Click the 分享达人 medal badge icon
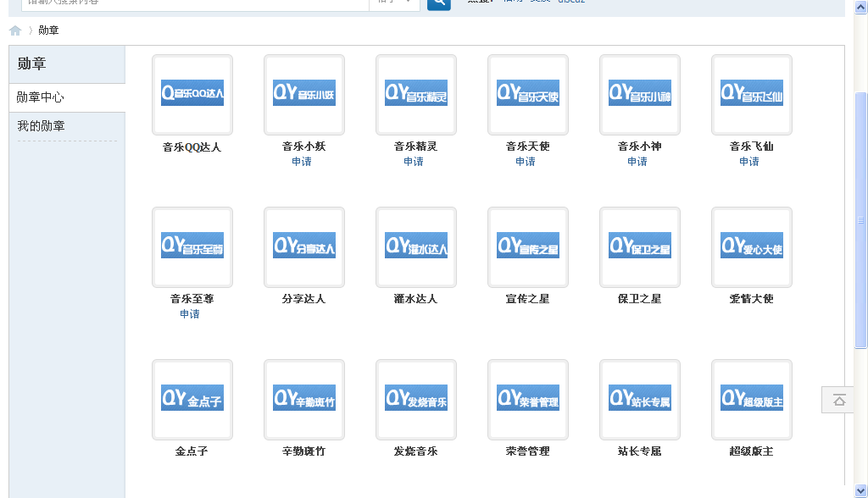Viewport: 868px width, 498px height. point(304,245)
